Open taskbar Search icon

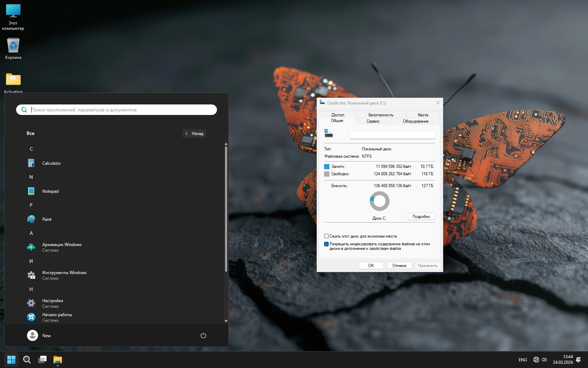27,360
